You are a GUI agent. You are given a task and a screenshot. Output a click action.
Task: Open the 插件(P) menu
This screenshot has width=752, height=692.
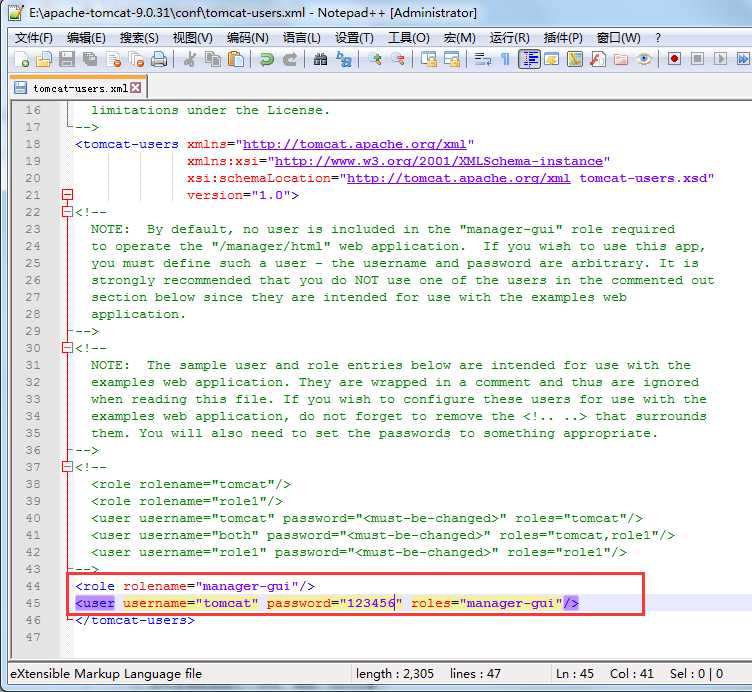pos(563,38)
